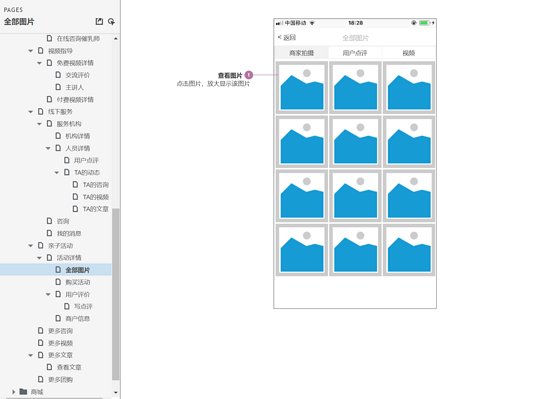
Task: Click the open-in-new-window icon beside 全部图片 title
Action: (99, 21)
